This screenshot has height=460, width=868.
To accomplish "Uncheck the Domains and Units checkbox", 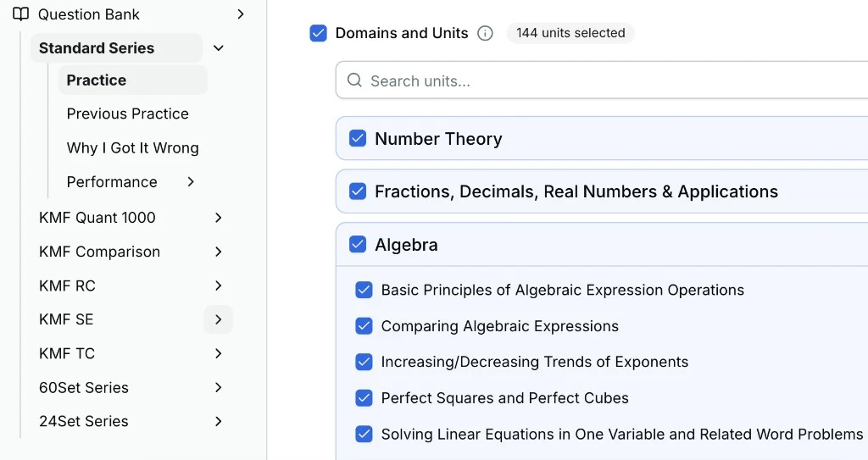I will 319,33.
